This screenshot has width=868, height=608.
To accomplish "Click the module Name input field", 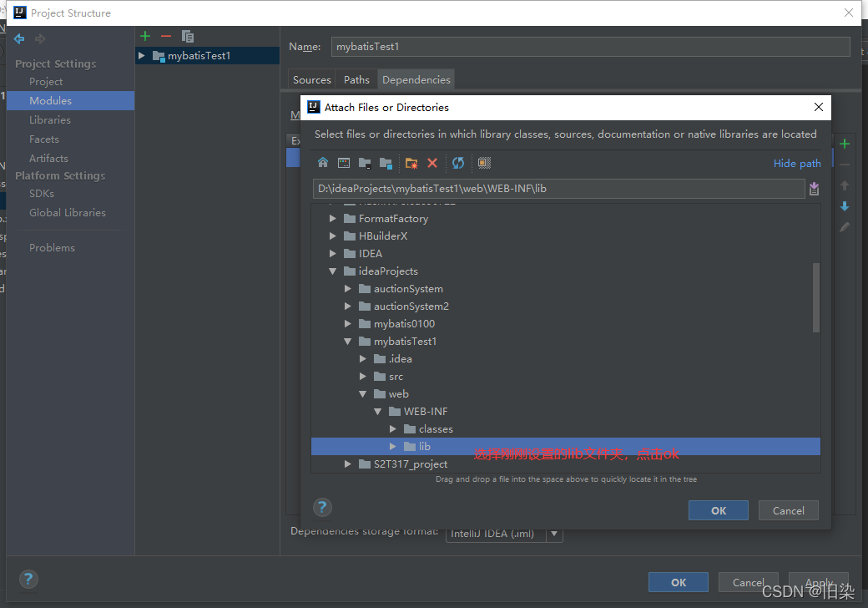I will pos(591,47).
